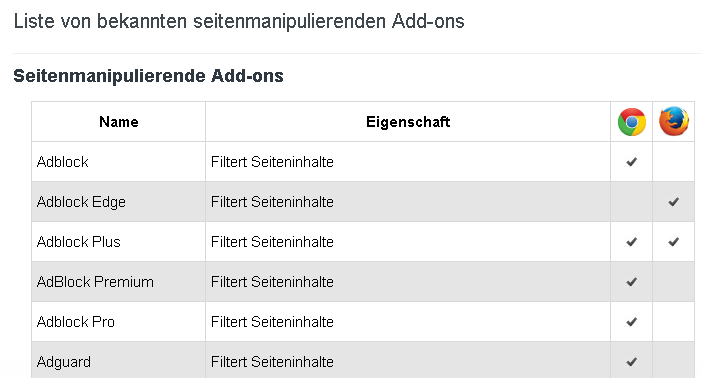702x378 pixels.
Task: Click the Firefox checkmark for Adblock Plus
Action: click(x=673, y=242)
